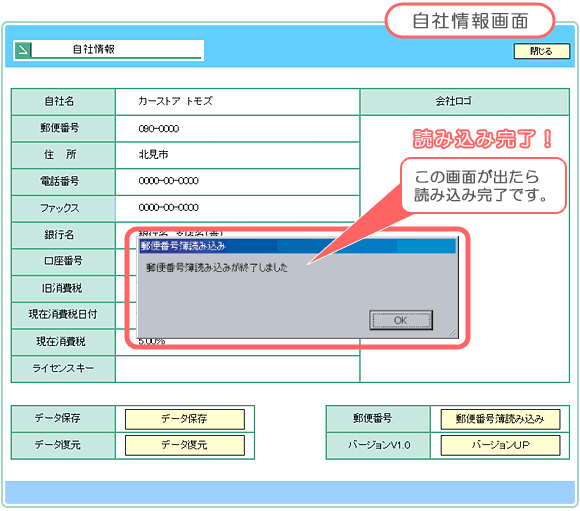This screenshot has width=580, height=511.
Task: Click the 旧消費税 label cell
Action: pos(63,289)
